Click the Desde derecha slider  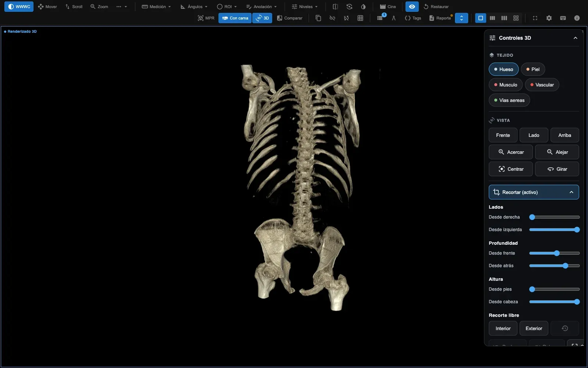[x=555, y=217]
